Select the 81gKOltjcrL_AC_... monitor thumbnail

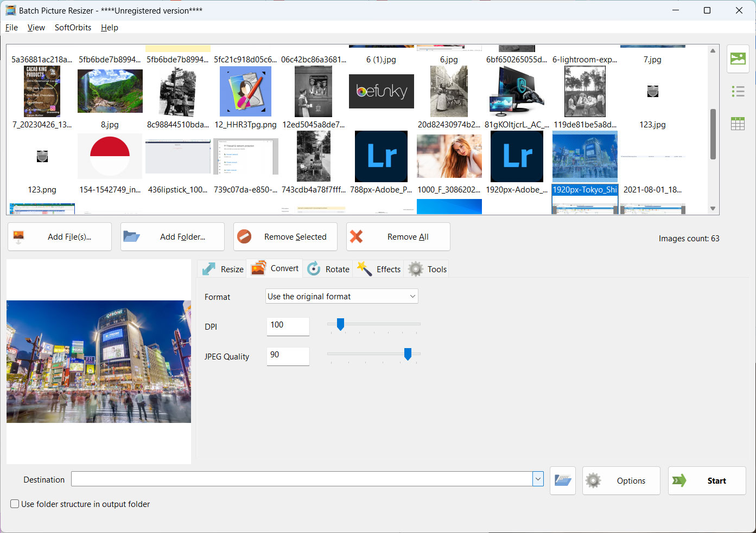[517, 91]
